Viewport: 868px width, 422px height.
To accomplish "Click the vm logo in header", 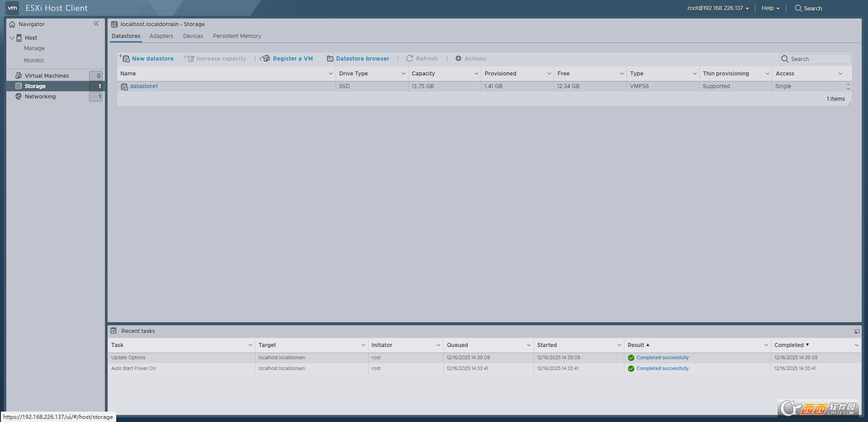I will (x=12, y=8).
